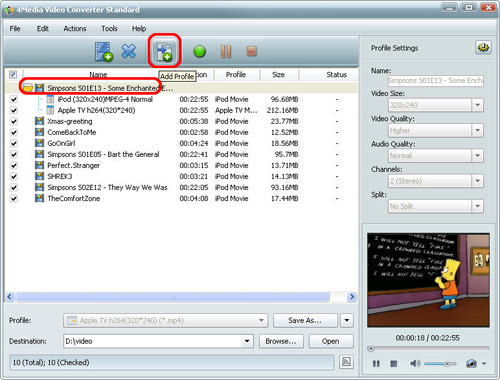Uncheck the SHREK3 row checkbox
Image resolution: width=500 pixels, height=380 pixels.
(x=13, y=176)
